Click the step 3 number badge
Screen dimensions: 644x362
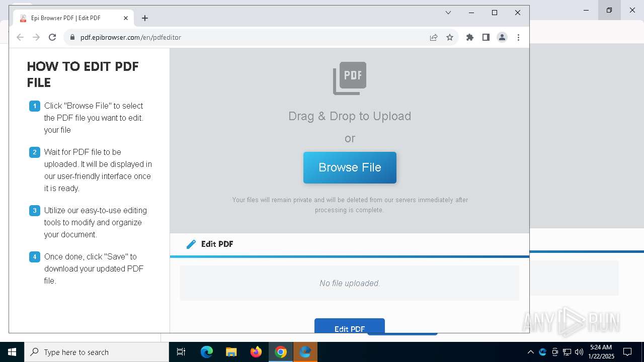pos(35,211)
